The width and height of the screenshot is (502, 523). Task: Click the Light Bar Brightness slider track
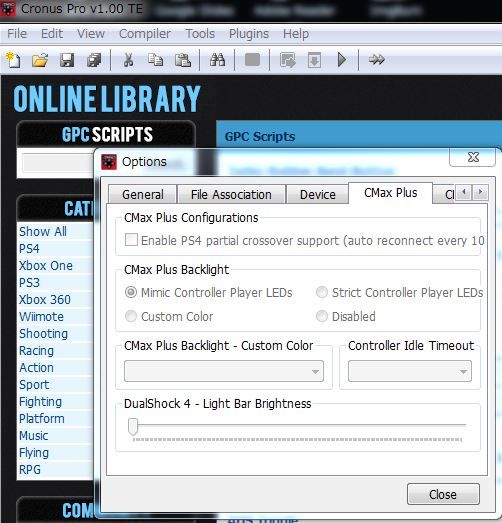pos(297,425)
